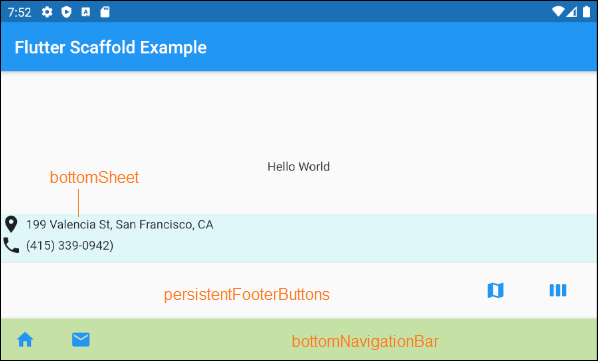Tap the cellular signal strength icon
This screenshot has width=598, height=361.
571,12
